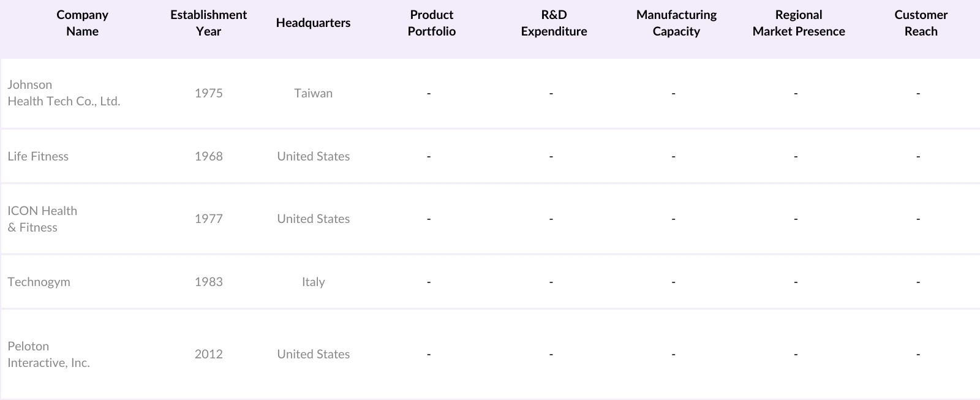Select the Technogym company name
This screenshot has width=980, height=400.
[x=39, y=282]
